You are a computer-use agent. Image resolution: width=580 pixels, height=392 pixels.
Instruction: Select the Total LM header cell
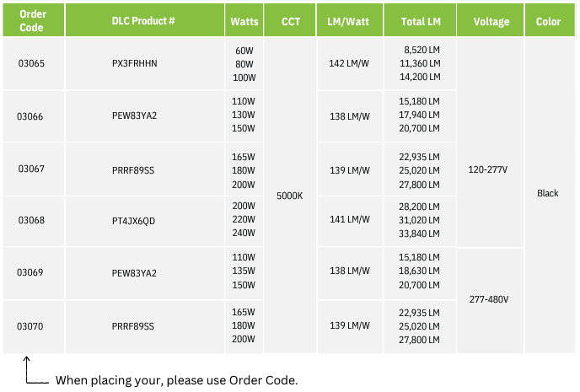click(420, 20)
